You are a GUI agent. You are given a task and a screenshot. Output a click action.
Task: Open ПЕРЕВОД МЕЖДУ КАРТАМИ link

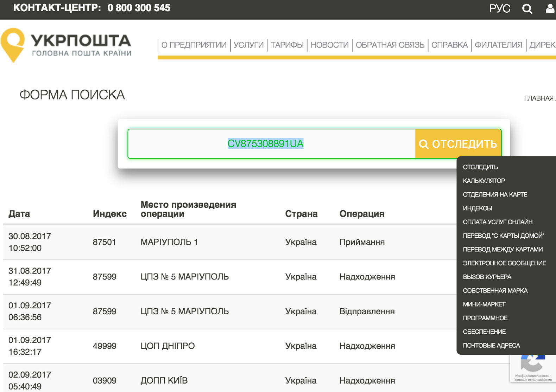[x=503, y=249]
